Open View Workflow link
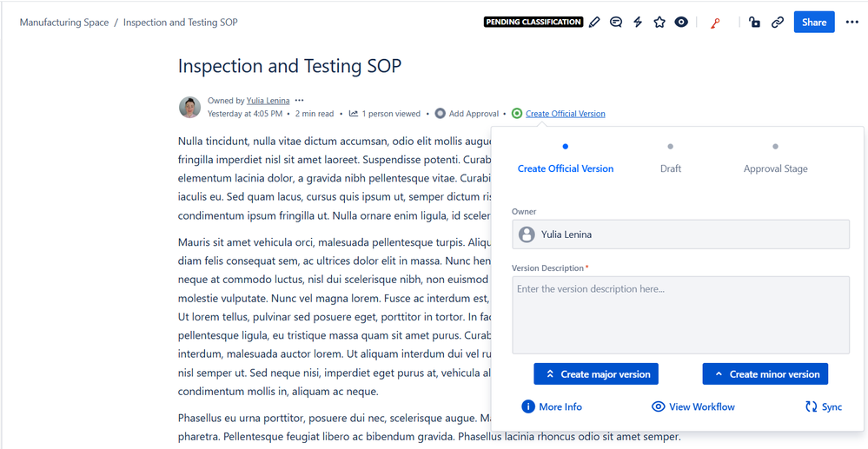868x449 pixels. [x=693, y=406]
